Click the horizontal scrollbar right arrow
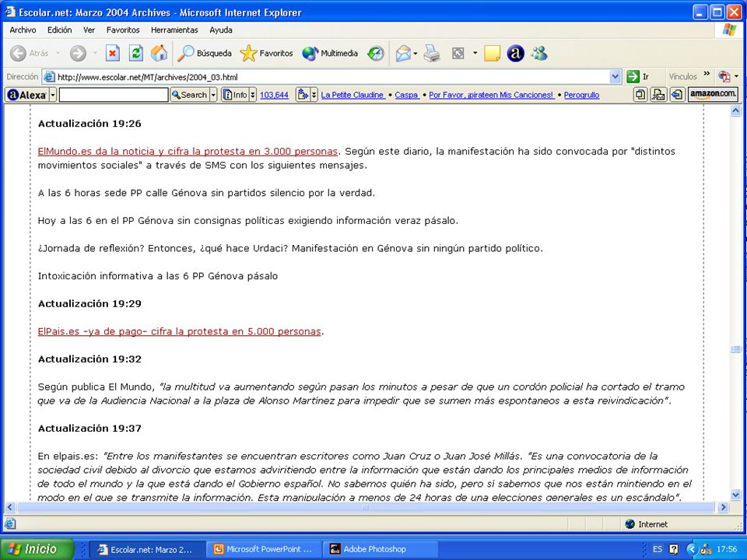This screenshot has width=747, height=560. [x=723, y=507]
